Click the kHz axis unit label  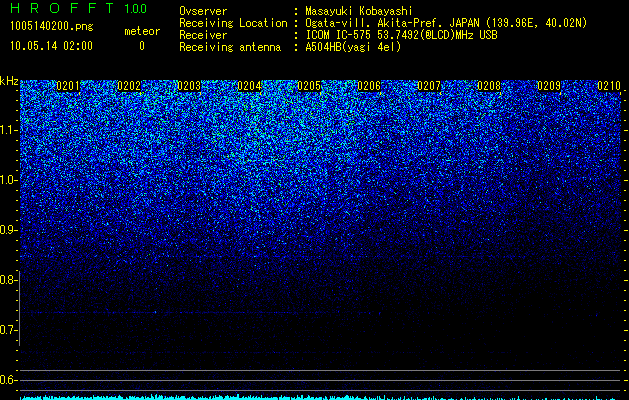(x=9, y=81)
